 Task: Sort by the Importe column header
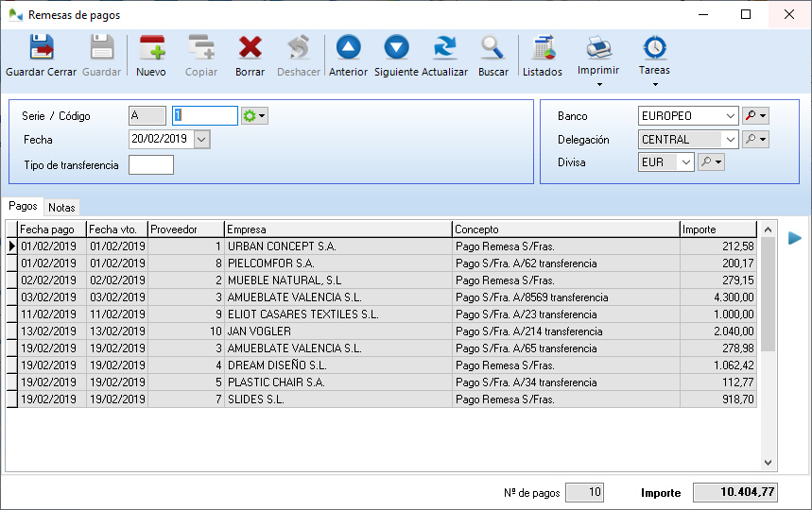717,229
